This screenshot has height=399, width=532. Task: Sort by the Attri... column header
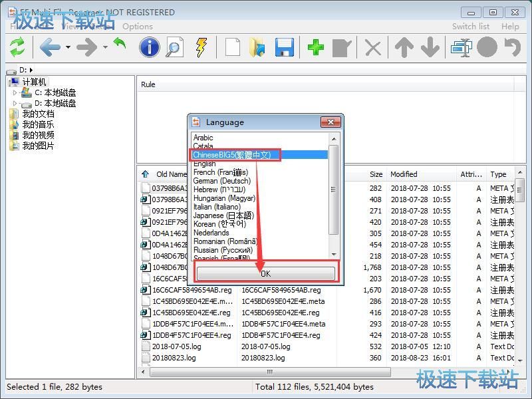tap(471, 174)
